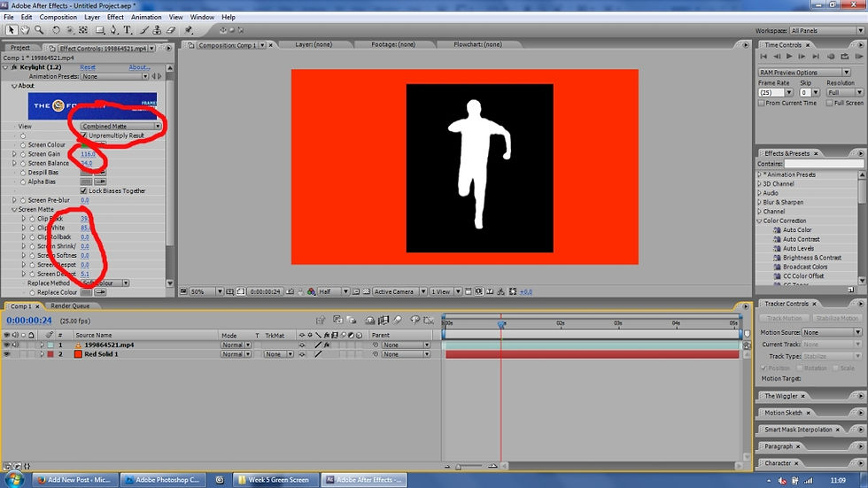Open the Half resolution dropdown
The image size is (868, 488).
click(x=333, y=291)
